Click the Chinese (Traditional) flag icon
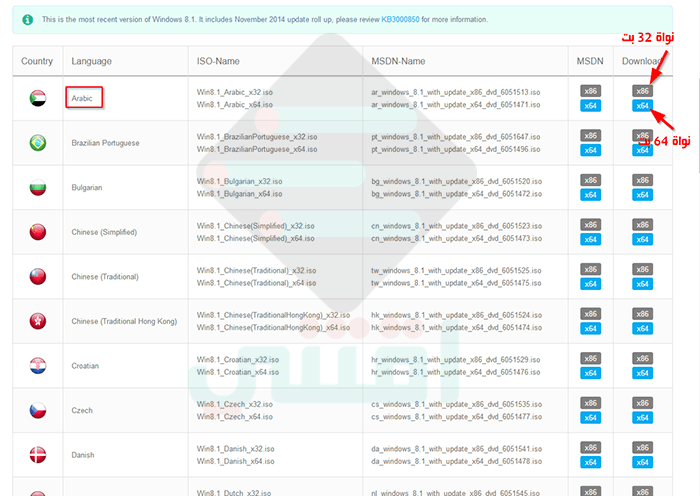This screenshot has height=496, width=700. [x=38, y=277]
